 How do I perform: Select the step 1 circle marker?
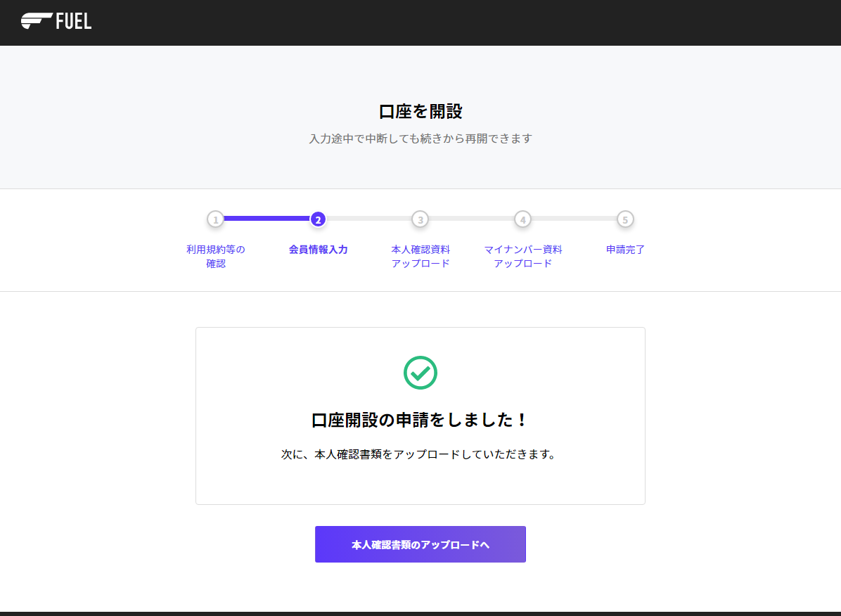click(216, 219)
